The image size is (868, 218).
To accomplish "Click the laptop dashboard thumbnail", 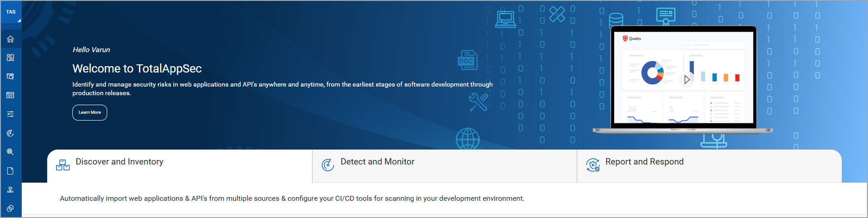I will (x=683, y=78).
